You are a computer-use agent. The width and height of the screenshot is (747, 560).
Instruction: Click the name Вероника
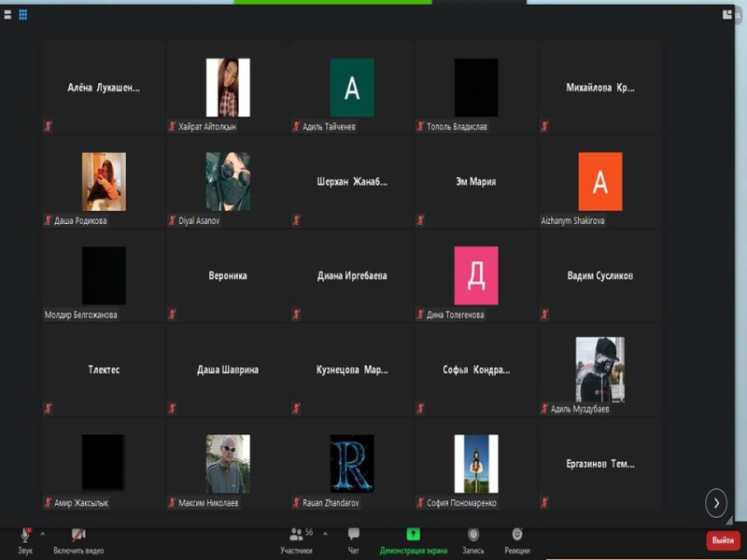tap(228, 275)
